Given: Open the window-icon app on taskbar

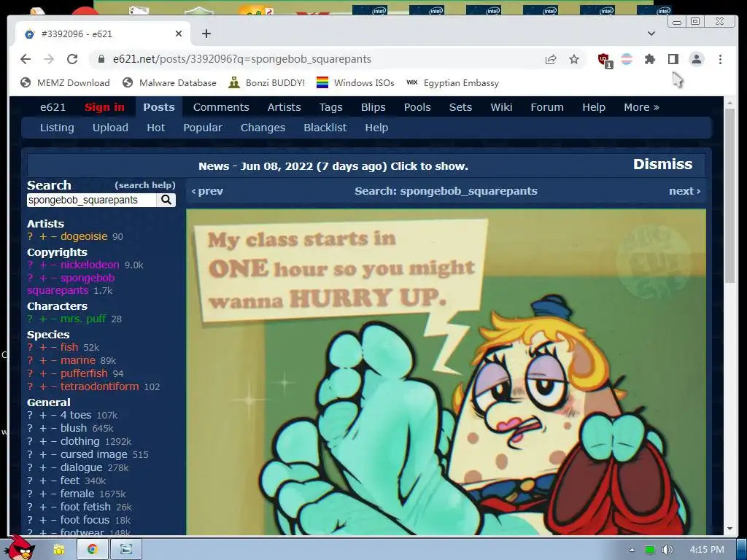Looking at the screenshot, I should [x=126, y=549].
